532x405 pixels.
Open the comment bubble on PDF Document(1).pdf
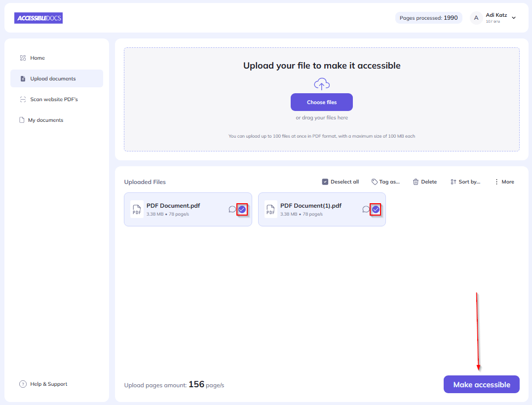point(366,209)
